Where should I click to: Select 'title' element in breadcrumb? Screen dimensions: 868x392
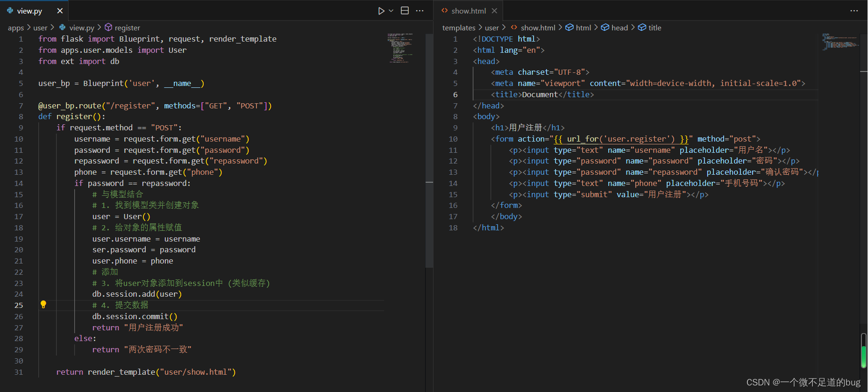coord(655,28)
